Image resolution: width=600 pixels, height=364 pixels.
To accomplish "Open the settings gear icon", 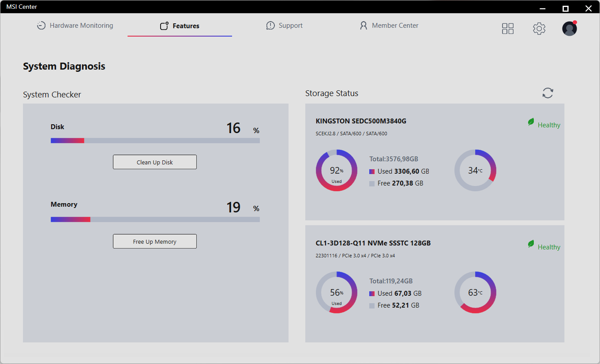I will coord(539,29).
